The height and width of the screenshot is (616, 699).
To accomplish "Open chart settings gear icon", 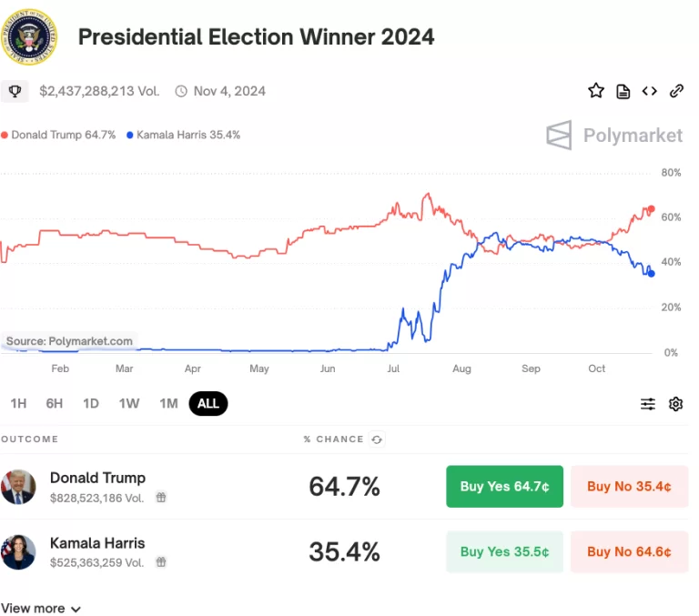I will (x=675, y=404).
